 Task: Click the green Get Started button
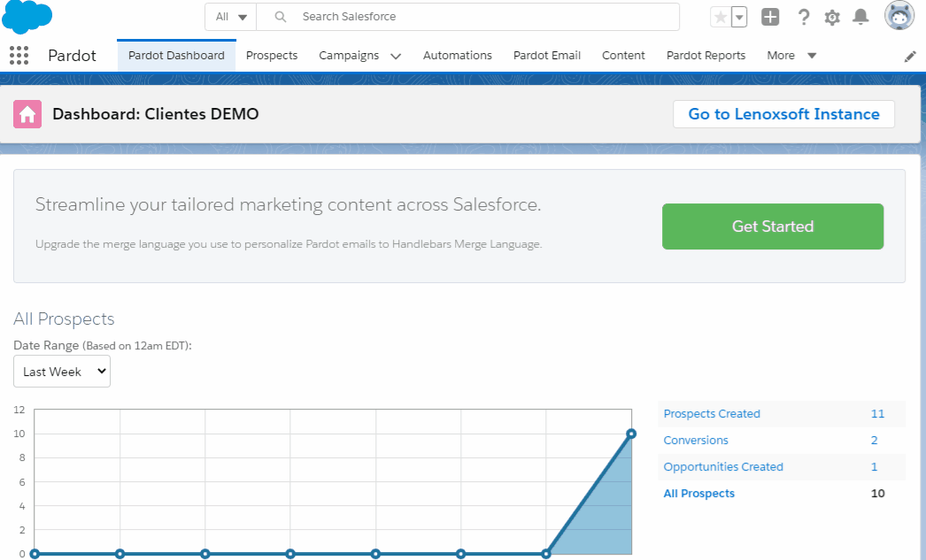point(773,226)
